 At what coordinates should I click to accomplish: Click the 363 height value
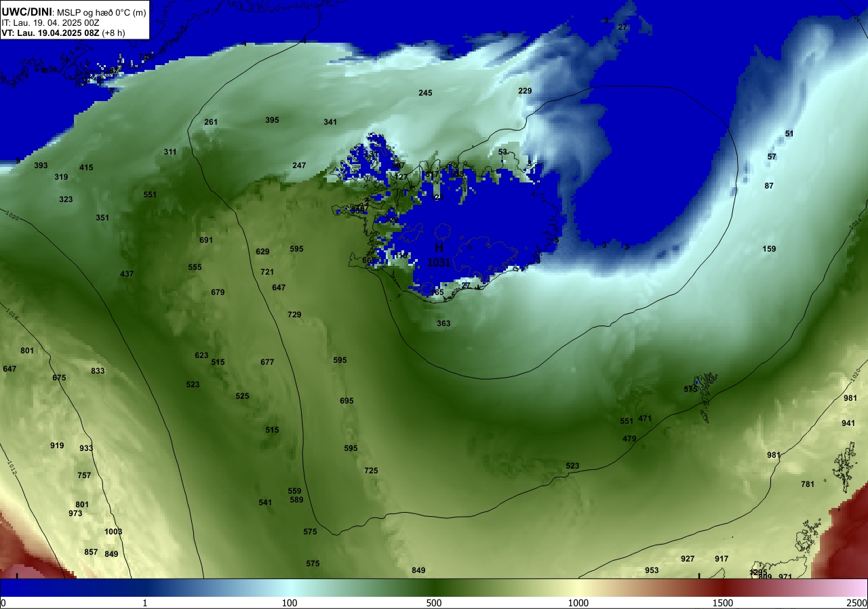tap(443, 323)
